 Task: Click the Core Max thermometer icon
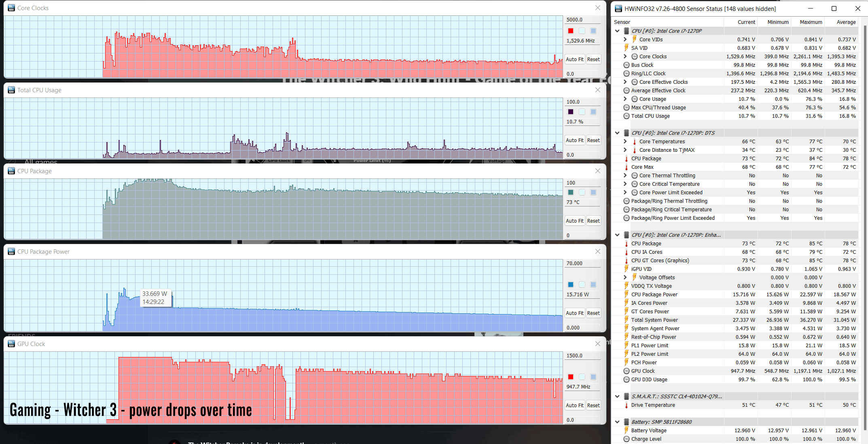click(627, 167)
